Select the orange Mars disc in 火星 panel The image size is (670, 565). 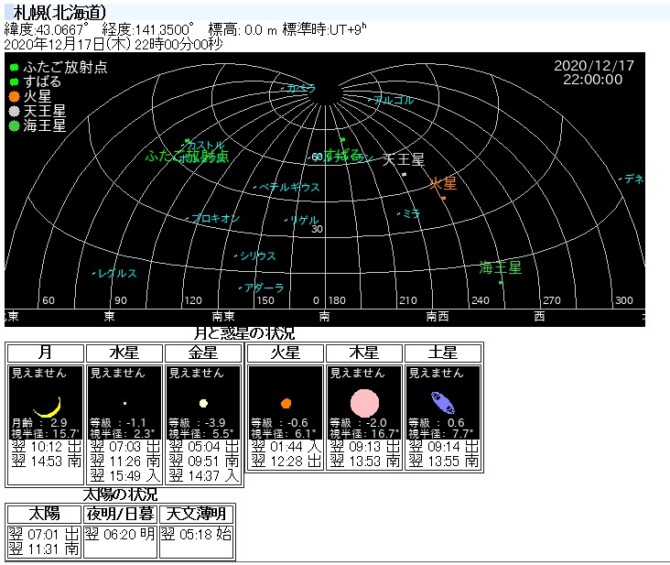286,403
